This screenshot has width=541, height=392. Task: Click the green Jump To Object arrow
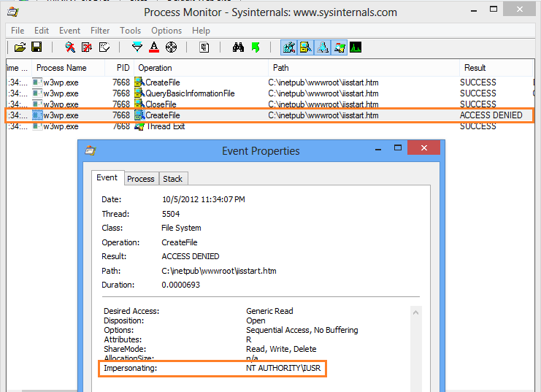[x=256, y=47]
